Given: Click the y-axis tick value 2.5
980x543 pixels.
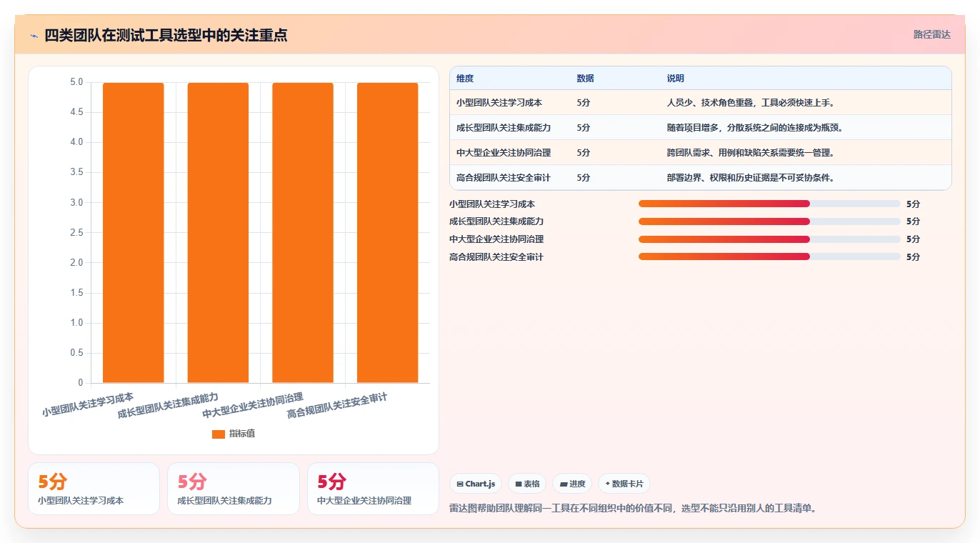Looking at the screenshot, I should click(x=76, y=233).
